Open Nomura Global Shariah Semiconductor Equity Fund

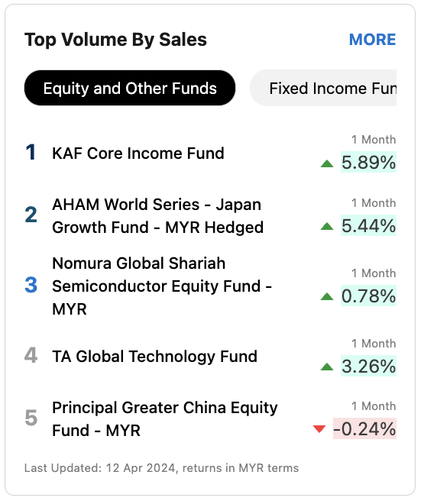162,286
